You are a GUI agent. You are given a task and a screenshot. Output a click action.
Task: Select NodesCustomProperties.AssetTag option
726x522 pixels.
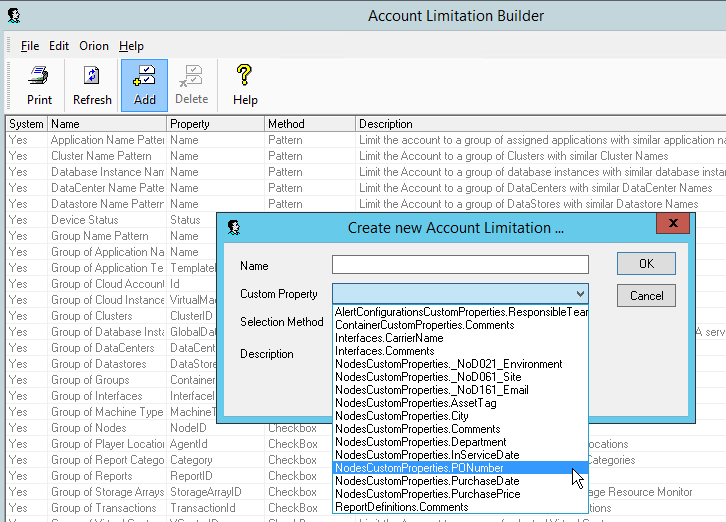pos(460,403)
